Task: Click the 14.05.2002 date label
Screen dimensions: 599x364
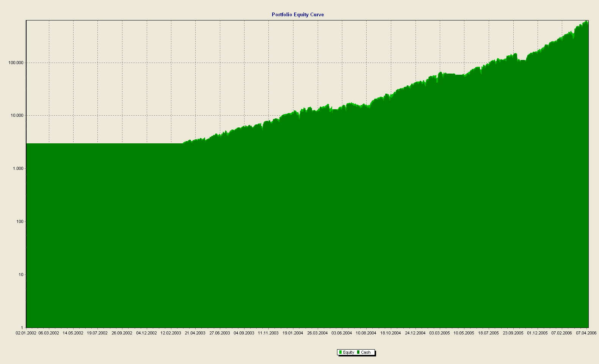Action: coord(73,333)
